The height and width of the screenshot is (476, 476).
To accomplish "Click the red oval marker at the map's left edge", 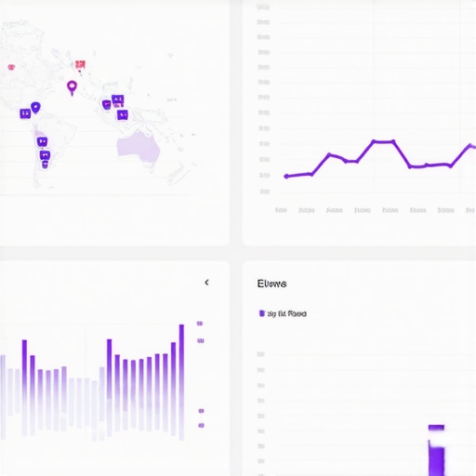I will [x=11, y=67].
